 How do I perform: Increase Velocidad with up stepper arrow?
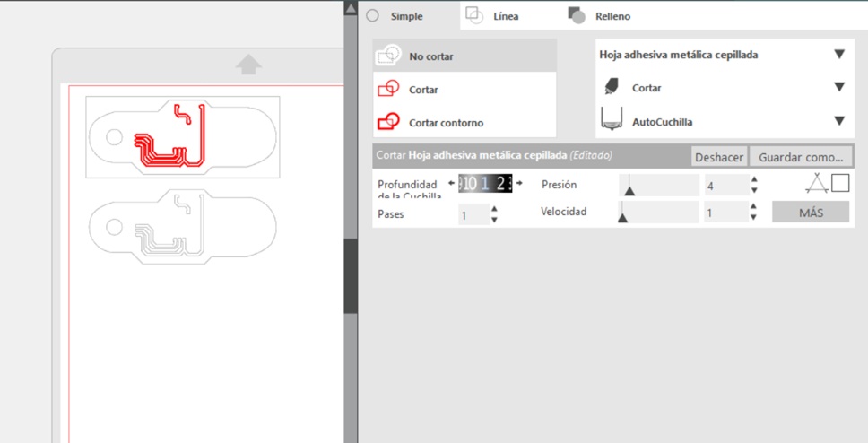[x=754, y=206]
